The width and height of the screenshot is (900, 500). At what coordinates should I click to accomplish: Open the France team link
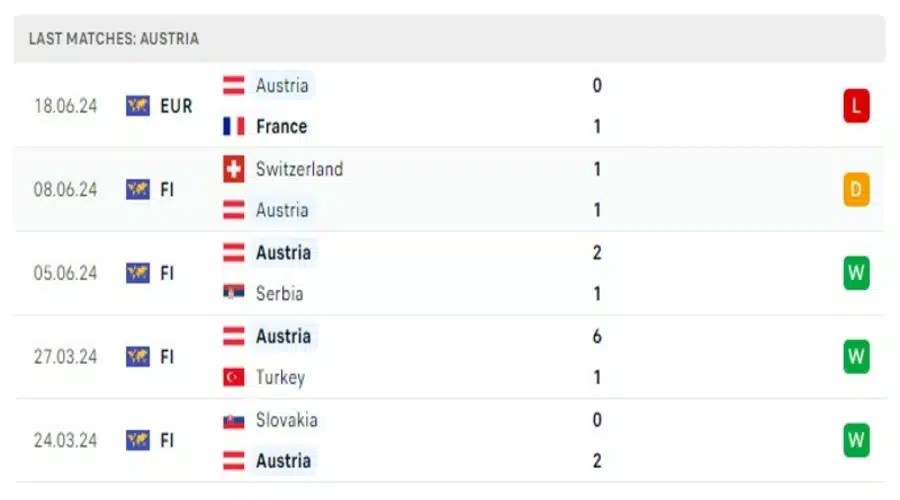[x=281, y=126]
